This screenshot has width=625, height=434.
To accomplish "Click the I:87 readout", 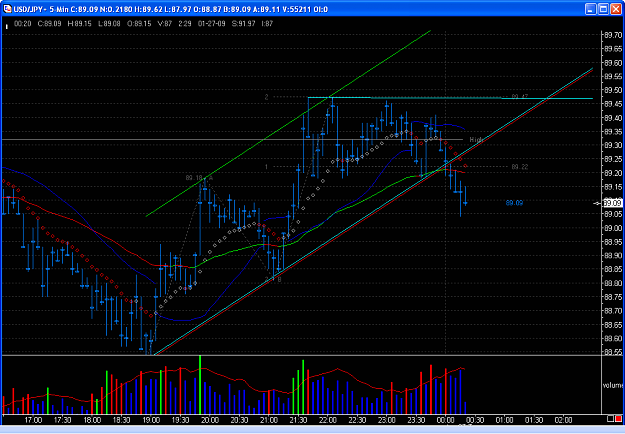I will coord(267,24).
